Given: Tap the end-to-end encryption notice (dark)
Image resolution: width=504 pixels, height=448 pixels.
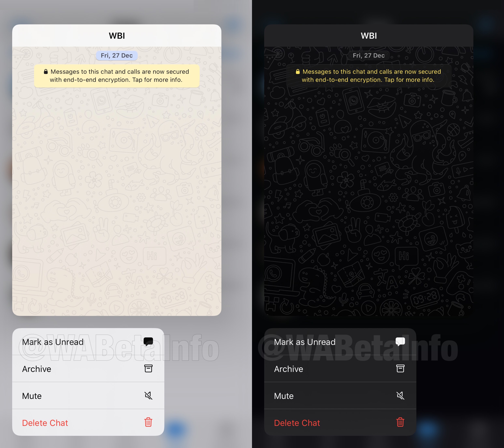Looking at the screenshot, I should pyautogui.click(x=369, y=76).
